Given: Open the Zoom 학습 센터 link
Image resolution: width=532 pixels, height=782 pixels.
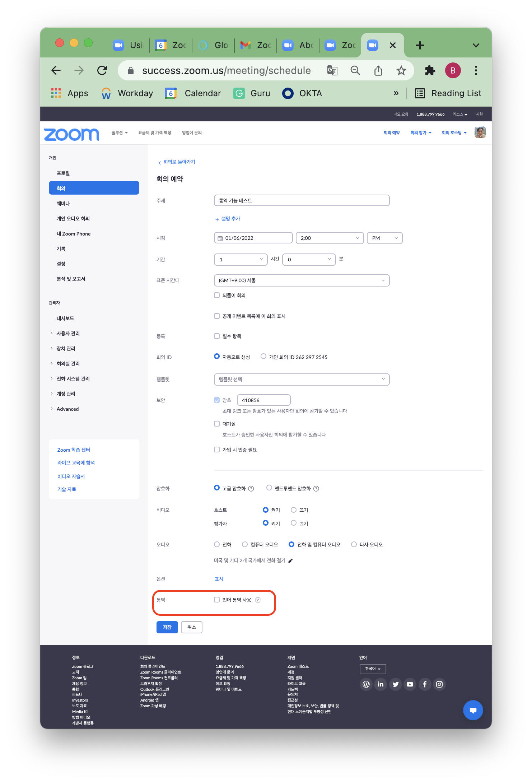Looking at the screenshot, I should click(74, 450).
